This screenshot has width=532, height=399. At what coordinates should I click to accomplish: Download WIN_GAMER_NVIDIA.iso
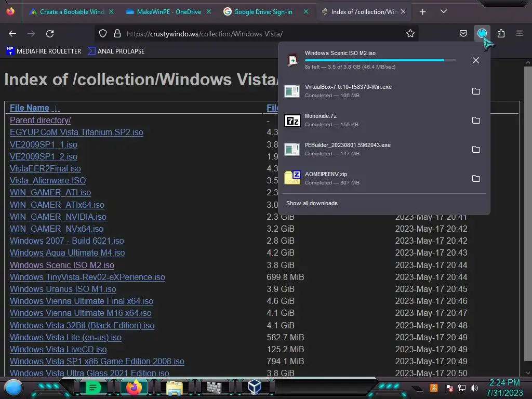[58, 217]
